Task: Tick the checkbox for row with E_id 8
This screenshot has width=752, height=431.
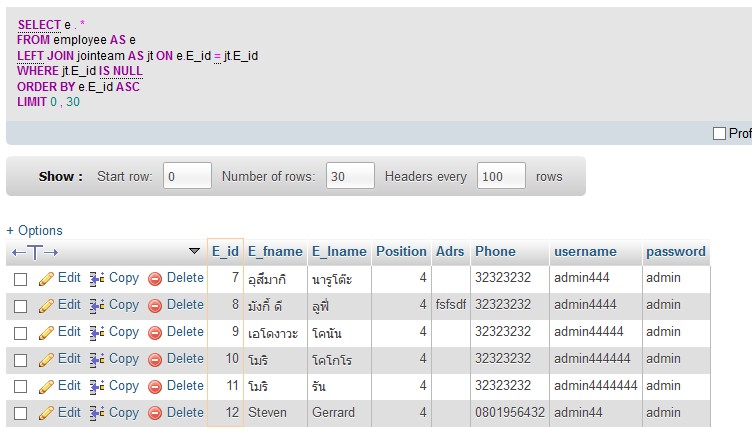Action: [20, 306]
